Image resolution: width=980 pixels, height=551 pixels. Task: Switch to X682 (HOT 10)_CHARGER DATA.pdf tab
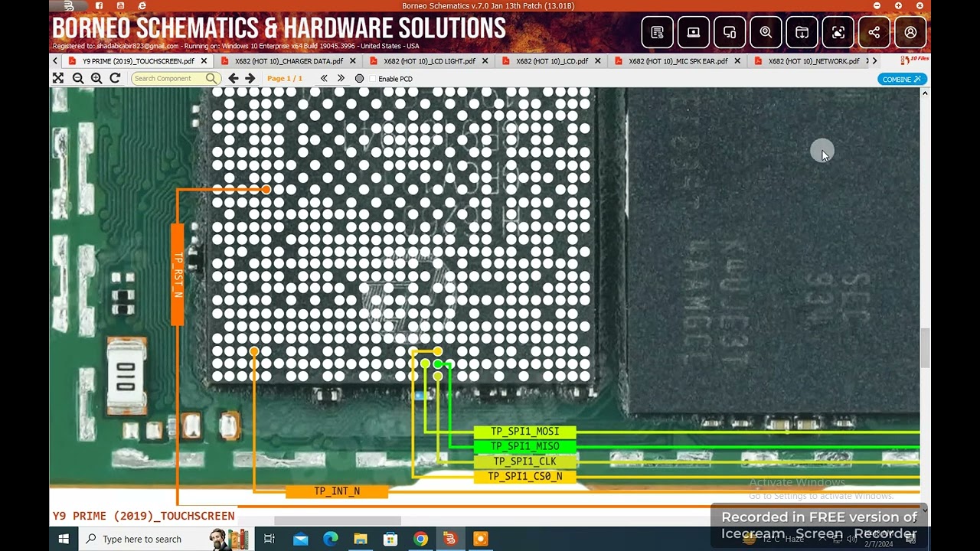[289, 61]
